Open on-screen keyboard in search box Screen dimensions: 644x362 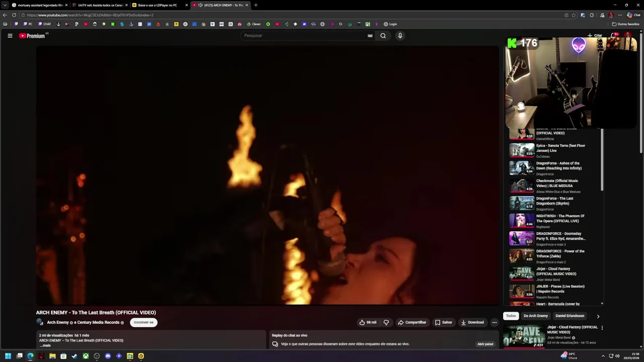point(370,36)
